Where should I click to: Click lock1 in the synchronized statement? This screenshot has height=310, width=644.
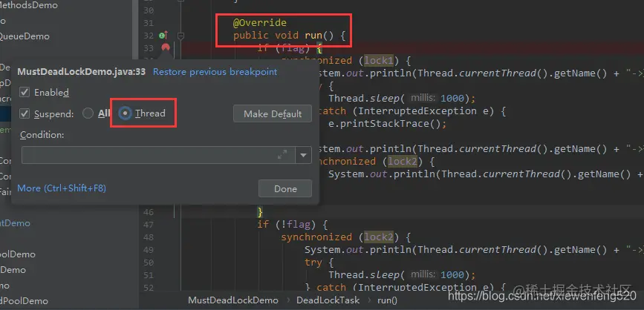[x=378, y=61]
